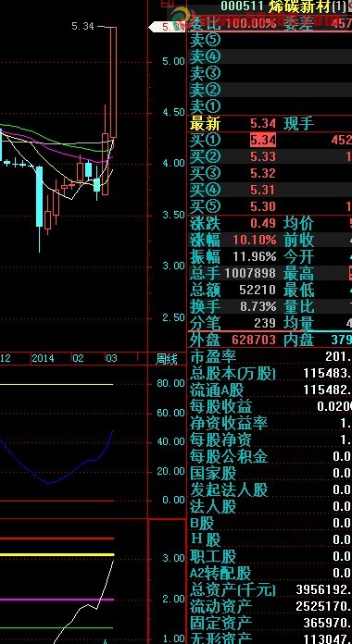Screen dimensions: 352x644
Task: Click the 总股本(万股) row
Action: coord(270,373)
